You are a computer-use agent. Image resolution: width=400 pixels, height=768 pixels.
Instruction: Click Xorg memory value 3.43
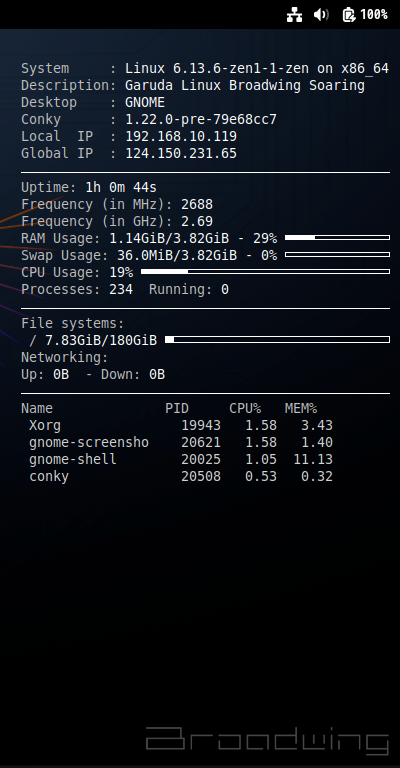pos(317,426)
